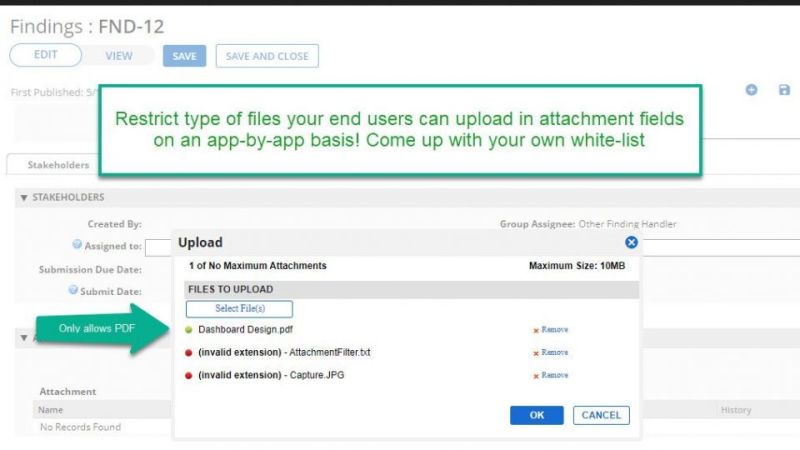Click the SAVE button
The height and width of the screenshot is (450, 800).
184,56
